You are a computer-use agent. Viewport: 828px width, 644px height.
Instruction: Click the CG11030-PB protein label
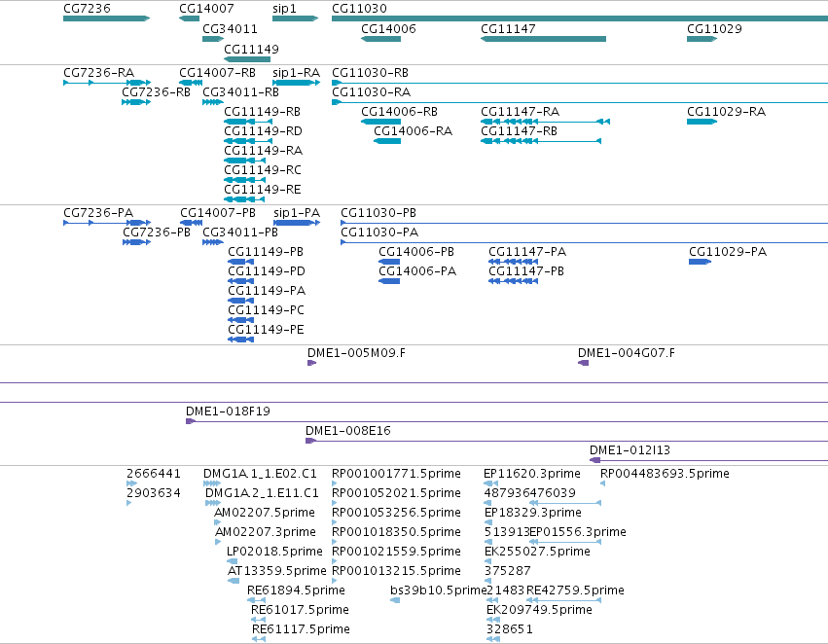[x=378, y=213]
